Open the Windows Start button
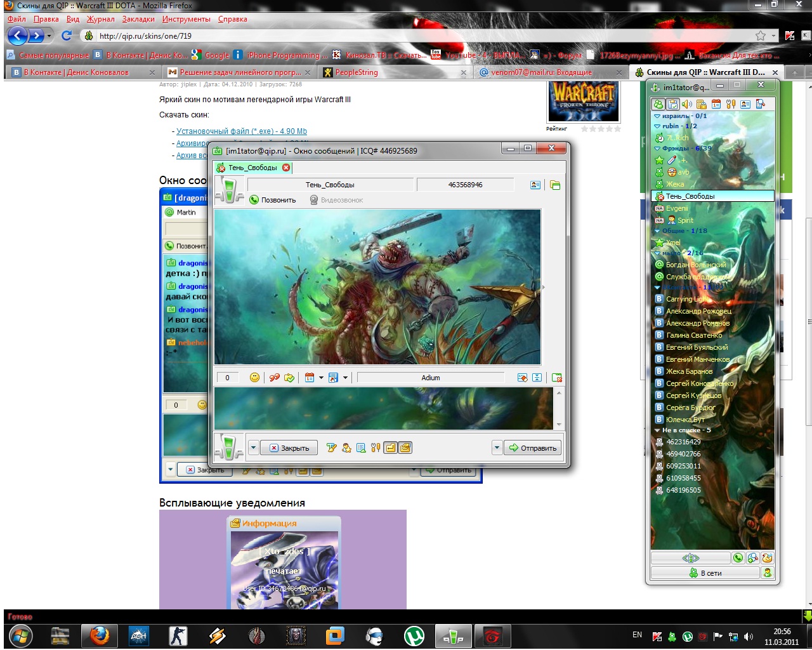Screen dimensions: 812x650 click(21, 635)
